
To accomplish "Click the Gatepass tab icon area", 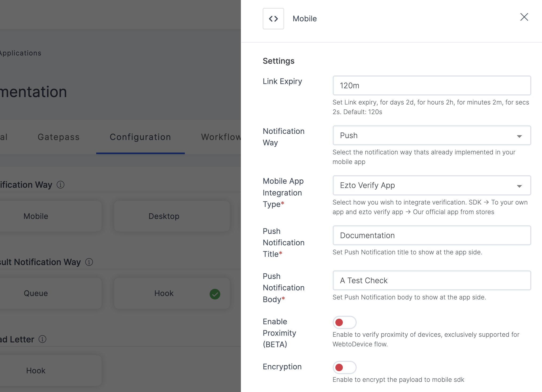I will tap(58, 137).
